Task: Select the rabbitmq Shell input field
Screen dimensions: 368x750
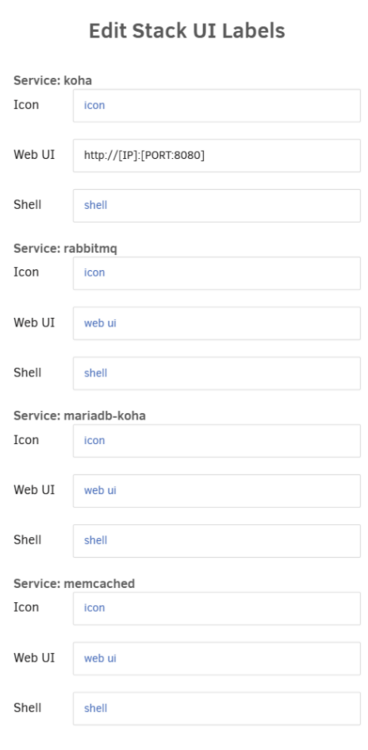Action: click(217, 373)
